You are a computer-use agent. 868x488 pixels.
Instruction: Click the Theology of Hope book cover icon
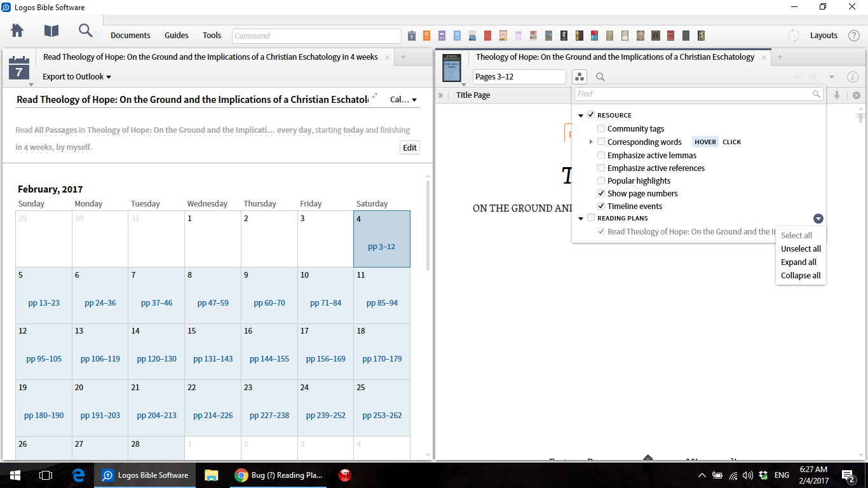coord(451,67)
